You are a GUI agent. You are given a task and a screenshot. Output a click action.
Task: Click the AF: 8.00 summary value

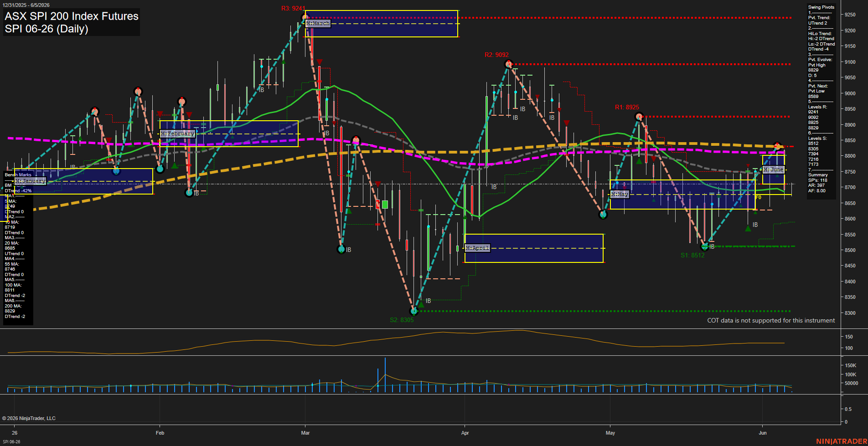tap(816, 191)
